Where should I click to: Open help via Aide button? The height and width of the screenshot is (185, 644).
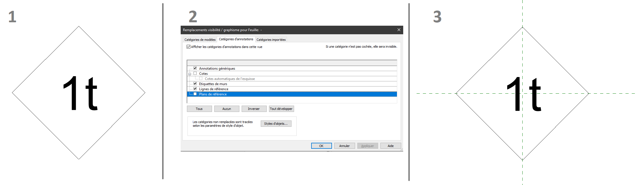tap(390, 146)
